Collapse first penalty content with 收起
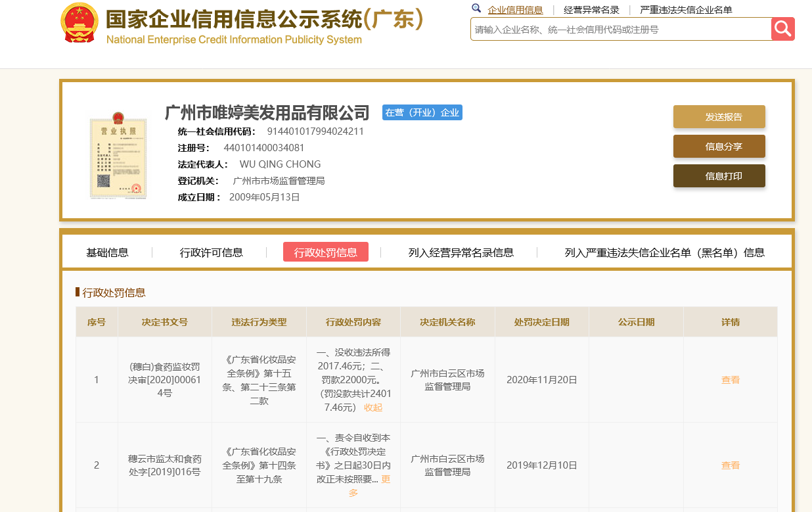This screenshot has width=812, height=512. [x=373, y=407]
